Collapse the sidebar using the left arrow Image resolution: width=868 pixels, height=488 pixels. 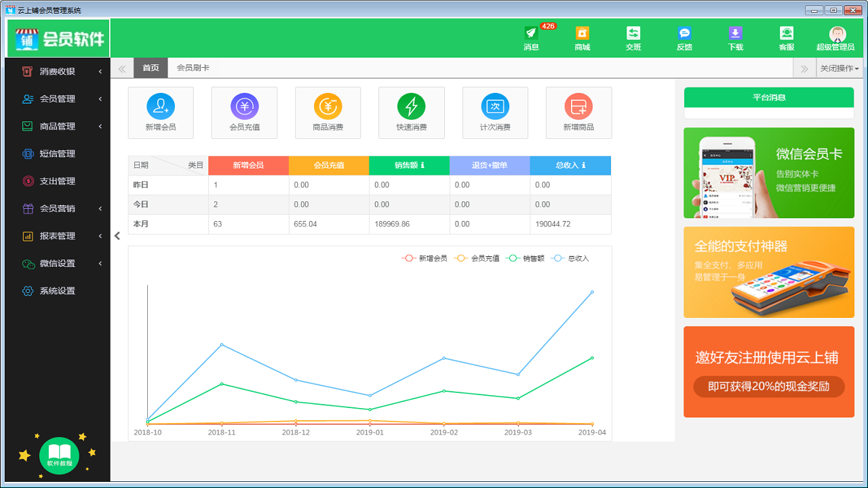[x=117, y=235]
